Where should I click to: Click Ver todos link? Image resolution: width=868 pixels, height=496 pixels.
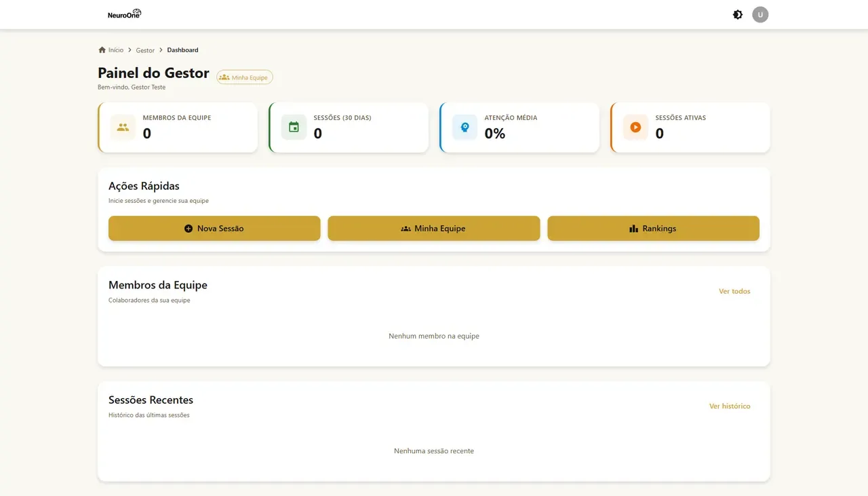(734, 291)
